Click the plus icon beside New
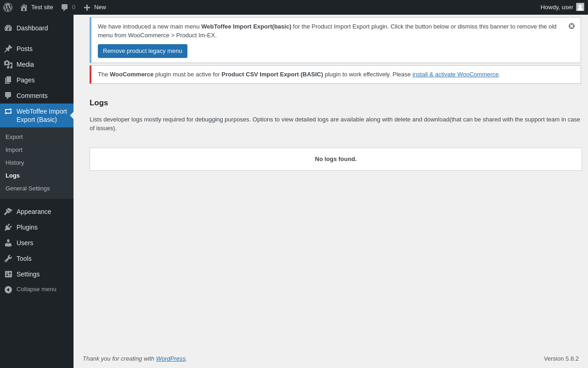588x368 pixels. click(x=87, y=7)
